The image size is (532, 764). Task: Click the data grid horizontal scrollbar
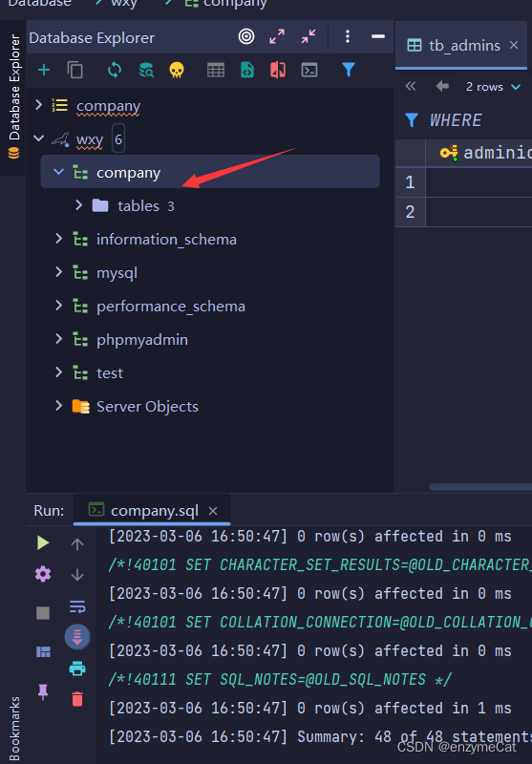pos(479,487)
